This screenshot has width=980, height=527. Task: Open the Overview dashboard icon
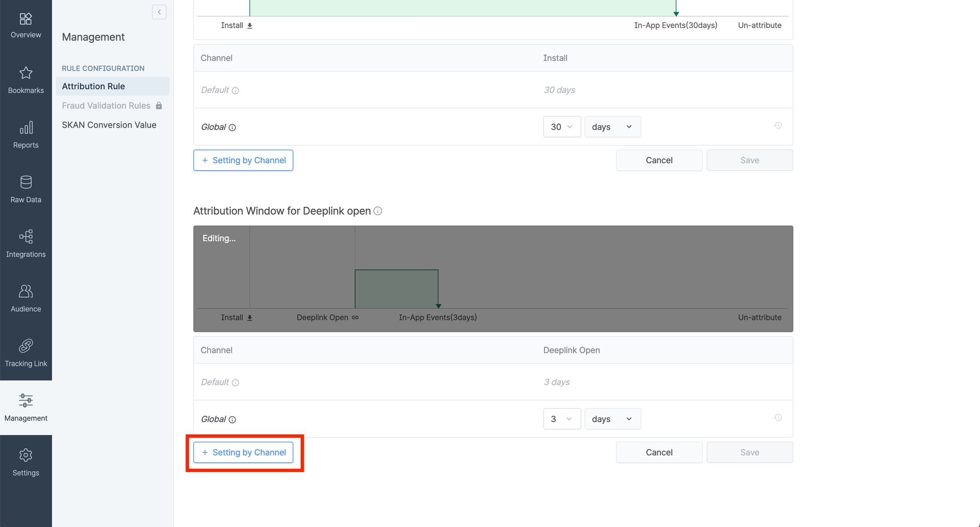(x=26, y=19)
